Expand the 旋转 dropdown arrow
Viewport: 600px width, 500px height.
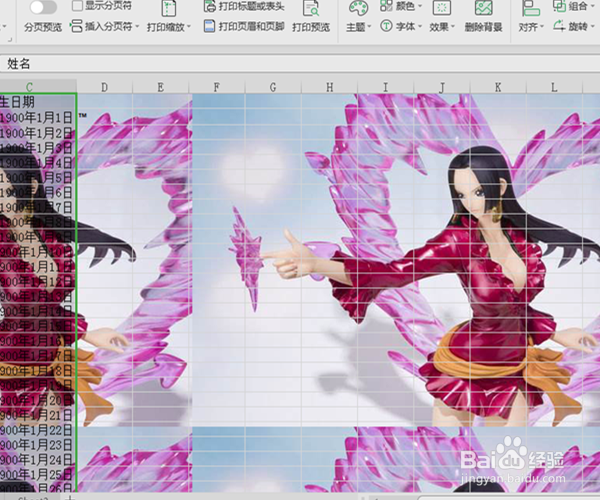593,27
